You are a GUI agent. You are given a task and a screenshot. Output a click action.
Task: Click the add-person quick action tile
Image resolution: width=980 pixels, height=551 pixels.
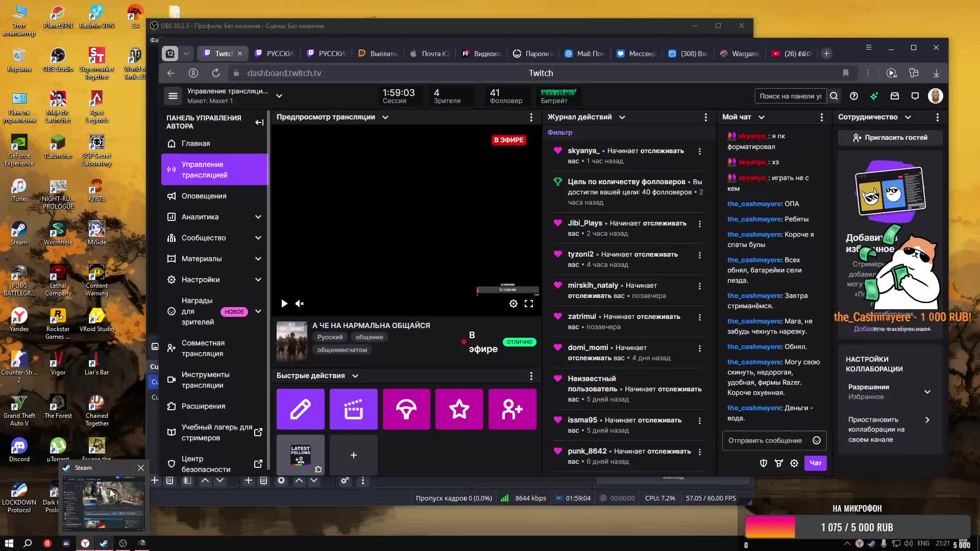(512, 409)
